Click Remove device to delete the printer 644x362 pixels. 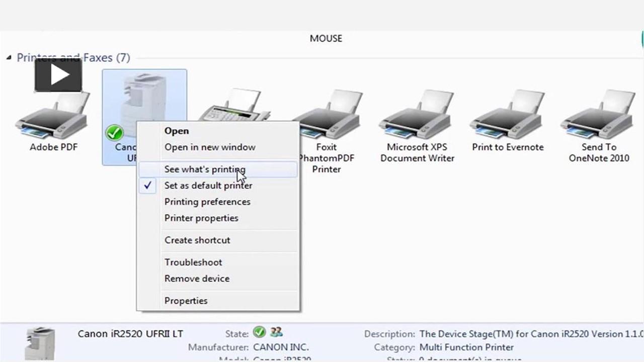[197, 278]
